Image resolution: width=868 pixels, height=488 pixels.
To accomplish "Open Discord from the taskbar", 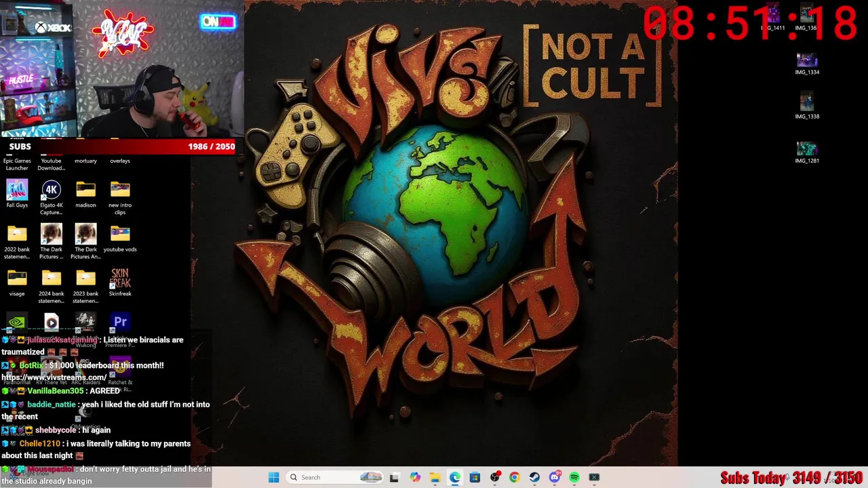I will (554, 477).
